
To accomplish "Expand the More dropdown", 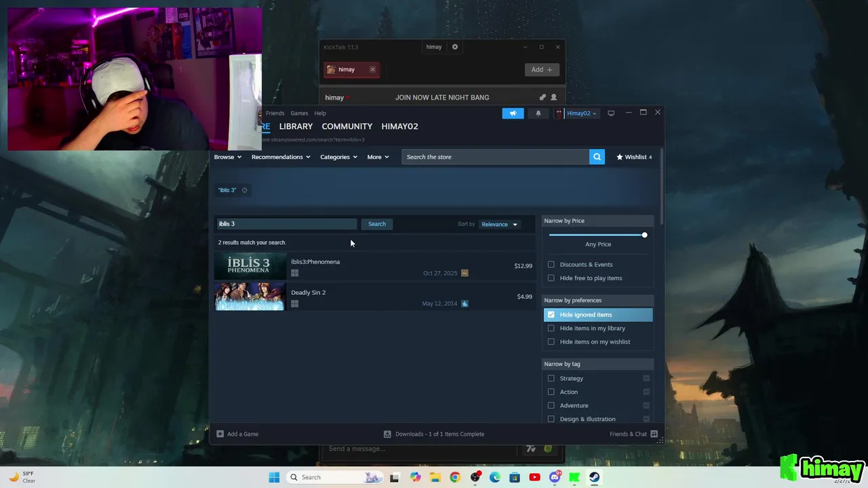I will point(378,157).
